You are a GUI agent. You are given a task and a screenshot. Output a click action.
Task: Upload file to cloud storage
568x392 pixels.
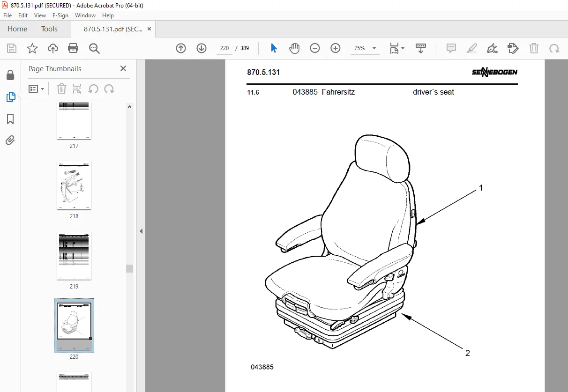(53, 48)
